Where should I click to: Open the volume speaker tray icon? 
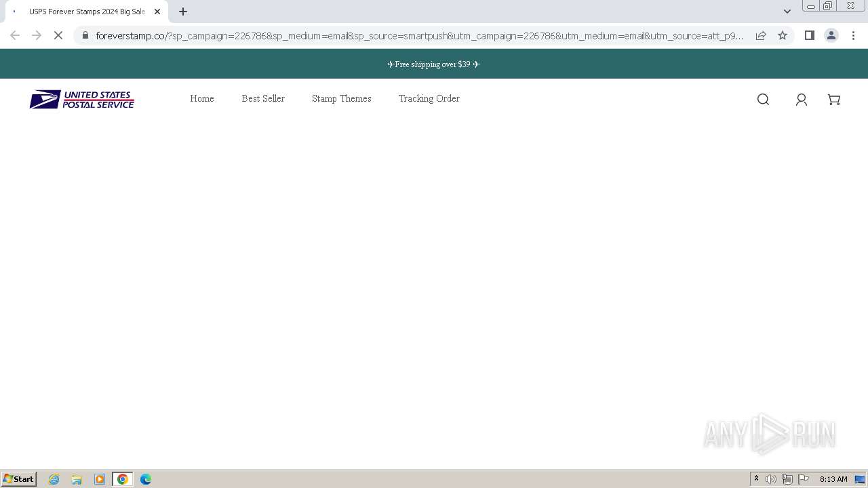pos(771,479)
